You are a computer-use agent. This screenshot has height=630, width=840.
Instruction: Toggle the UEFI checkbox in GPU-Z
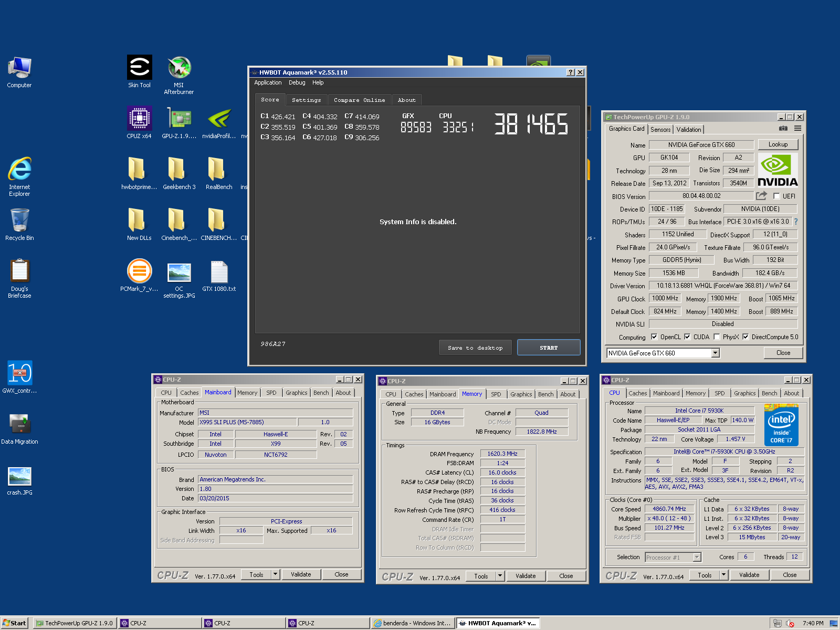click(776, 196)
